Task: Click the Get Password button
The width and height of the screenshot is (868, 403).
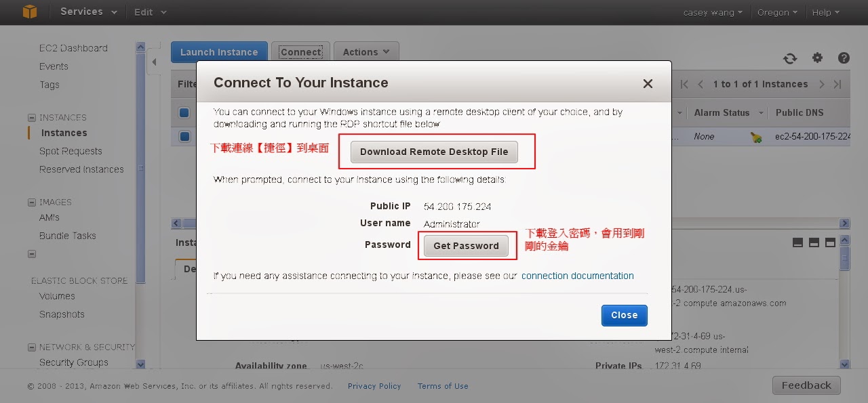Action: 466,246
